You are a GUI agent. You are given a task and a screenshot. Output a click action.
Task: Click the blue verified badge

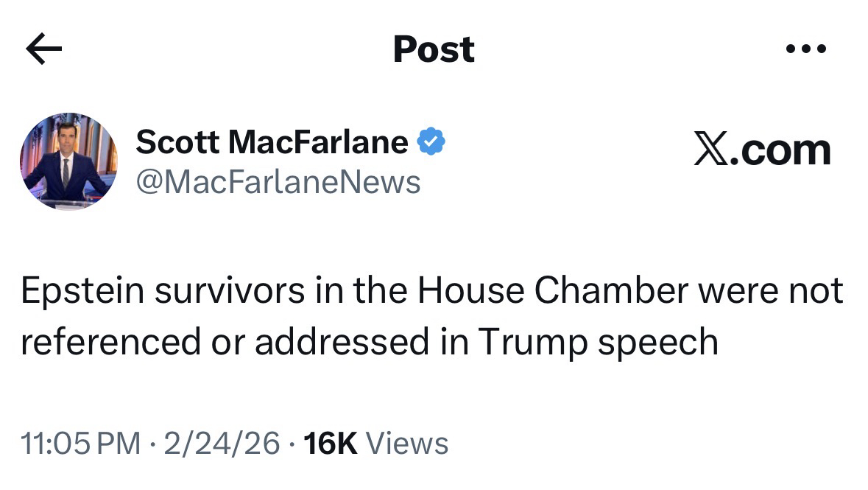pyautogui.click(x=431, y=141)
